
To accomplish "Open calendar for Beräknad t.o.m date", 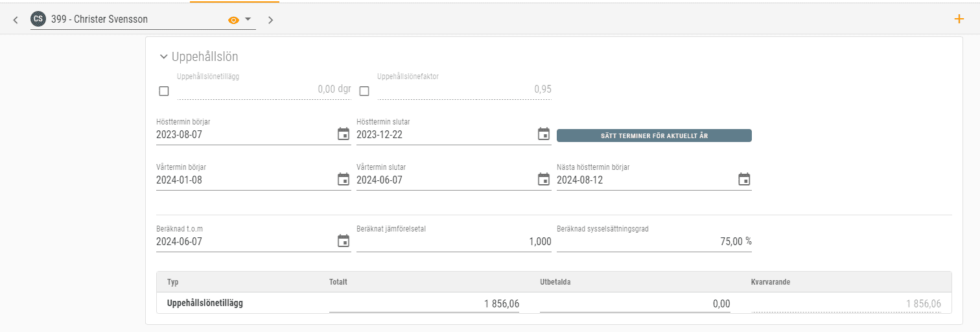I will pos(344,241).
